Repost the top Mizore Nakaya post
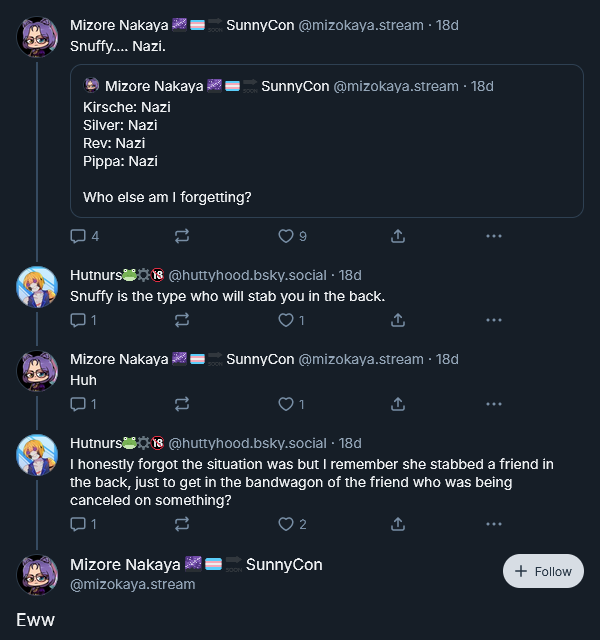This screenshot has width=600, height=640. tap(182, 236)
